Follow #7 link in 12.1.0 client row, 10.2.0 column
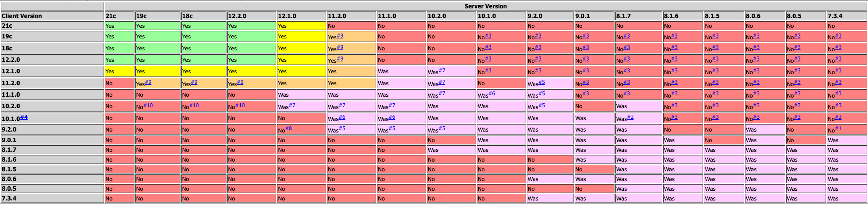The image size is (868, 204). (442, 71)
